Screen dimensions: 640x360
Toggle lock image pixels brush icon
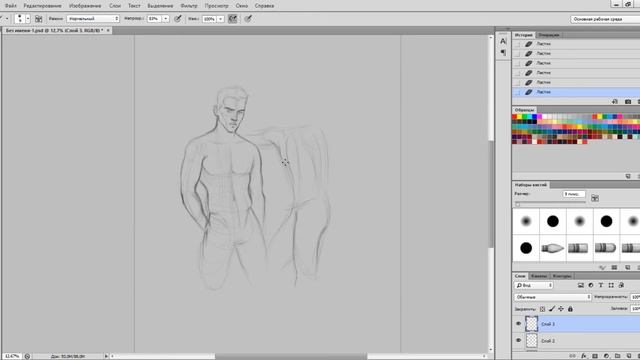552,309
